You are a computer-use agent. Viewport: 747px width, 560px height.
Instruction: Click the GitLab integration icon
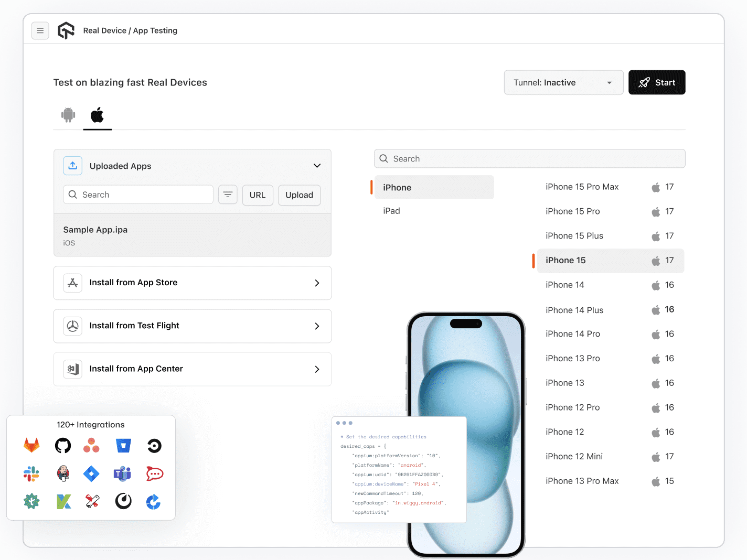coord(31,445)
